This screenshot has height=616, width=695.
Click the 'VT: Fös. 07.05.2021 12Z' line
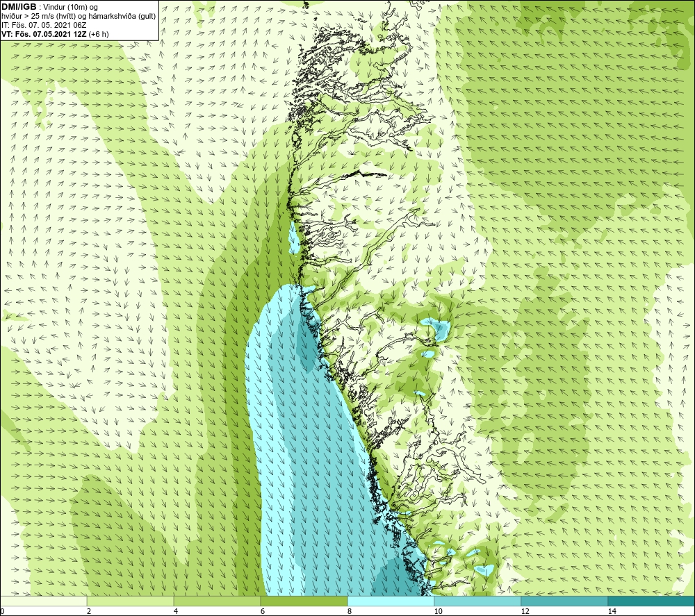coord(44,34)
